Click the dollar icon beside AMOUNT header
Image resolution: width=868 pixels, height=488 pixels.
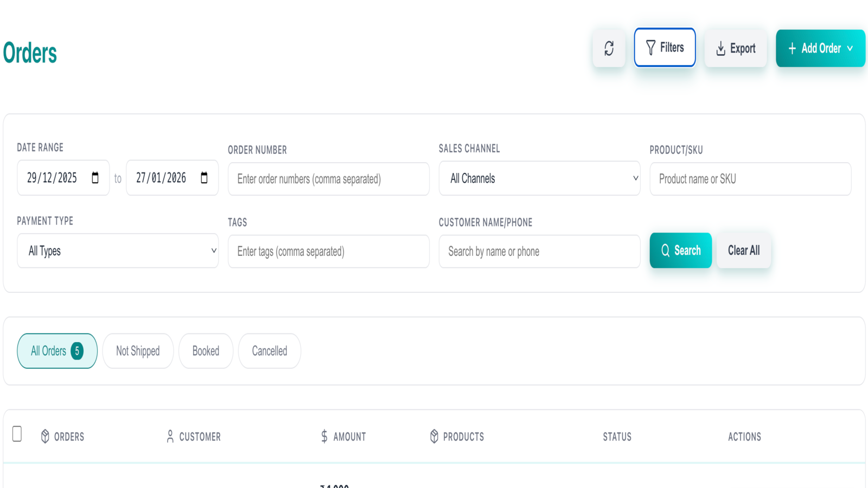click(x=324, y=436)
